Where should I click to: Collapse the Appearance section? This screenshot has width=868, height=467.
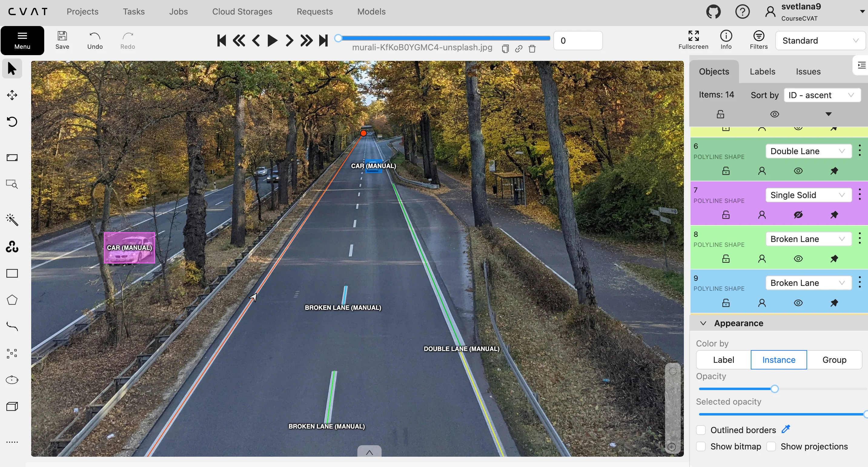703,323
